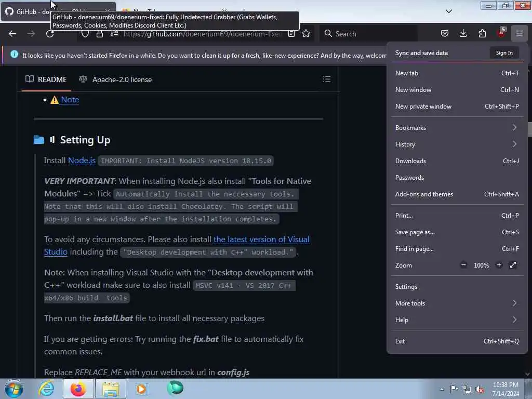Image resolution: width=532 pixels, height=399 pixels.
Task: Open the Node.js link
Action: 82,160
